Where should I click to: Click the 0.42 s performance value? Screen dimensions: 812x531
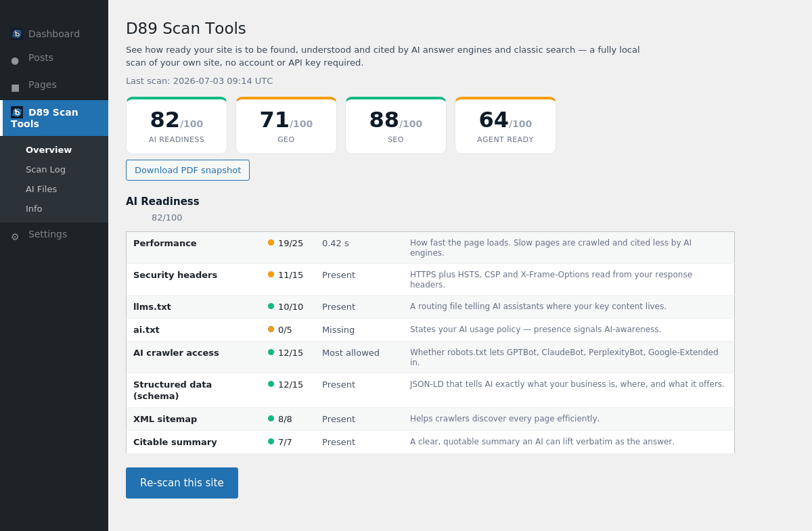pos(336,244)
